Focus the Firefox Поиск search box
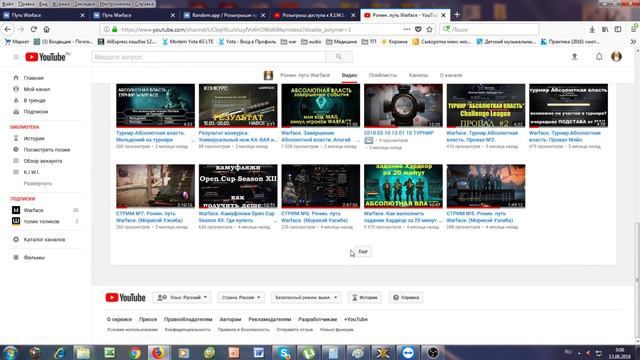Viewport: 640px width, 360px height. pos(489,29)
